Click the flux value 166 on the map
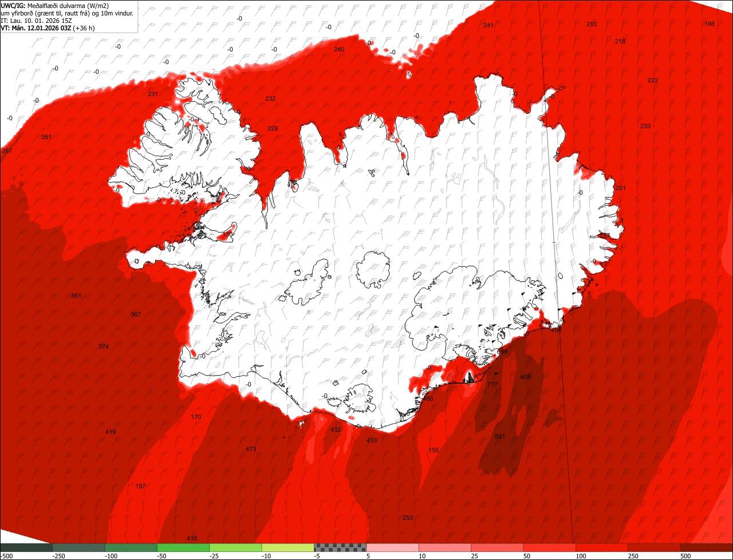This screenshot has height=560, width=733. click(710, 23)
